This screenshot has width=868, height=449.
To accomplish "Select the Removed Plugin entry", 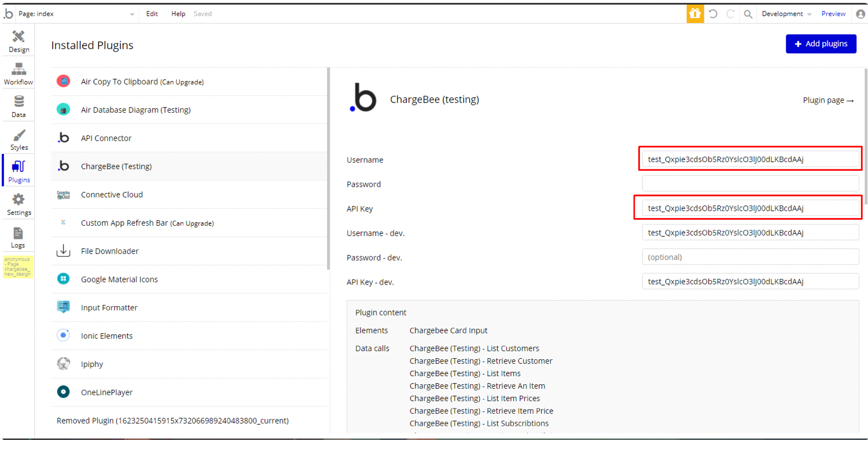I will coord(172,421).
